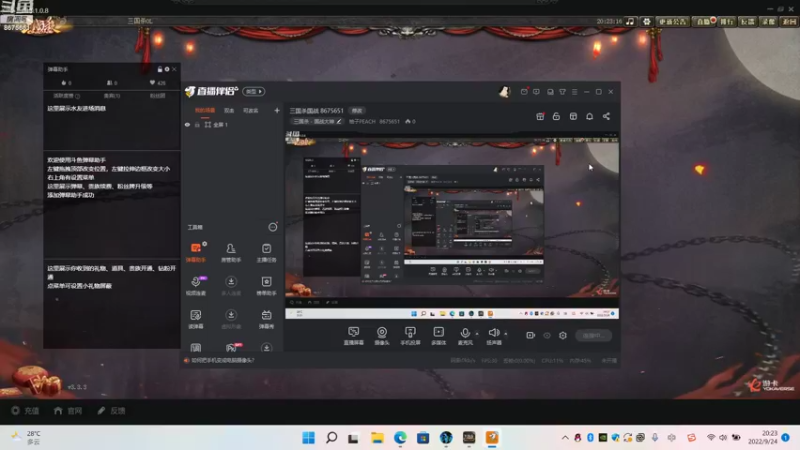Click the start streaming button
Viewport: 800px width, 450px height.
[593, 335]
